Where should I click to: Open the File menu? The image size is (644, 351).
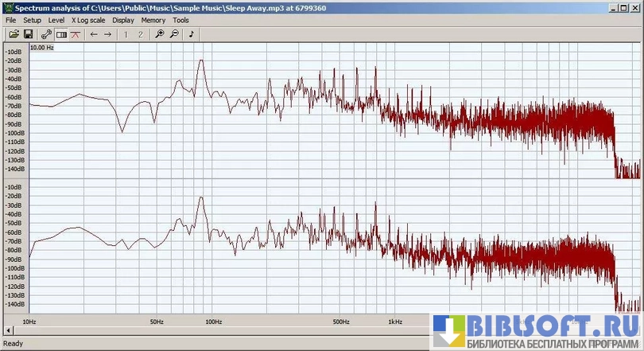pyautogui.click(x=10, y=20)
